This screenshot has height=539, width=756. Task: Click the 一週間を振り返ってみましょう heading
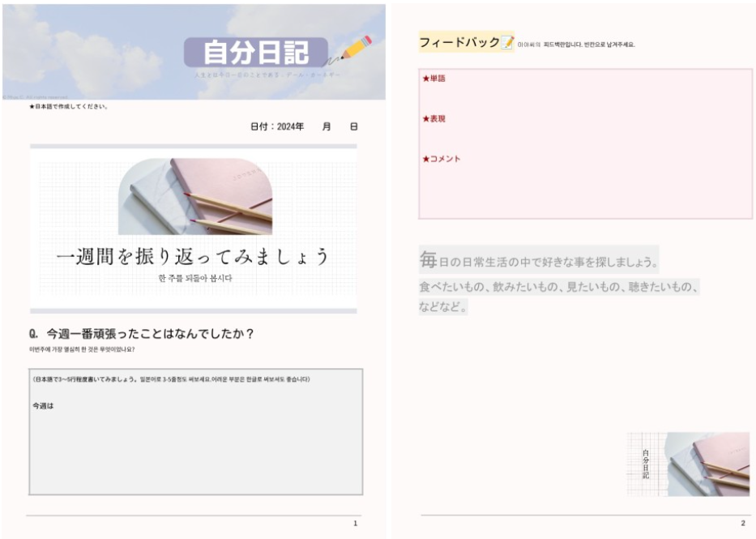tap(193, 257)
